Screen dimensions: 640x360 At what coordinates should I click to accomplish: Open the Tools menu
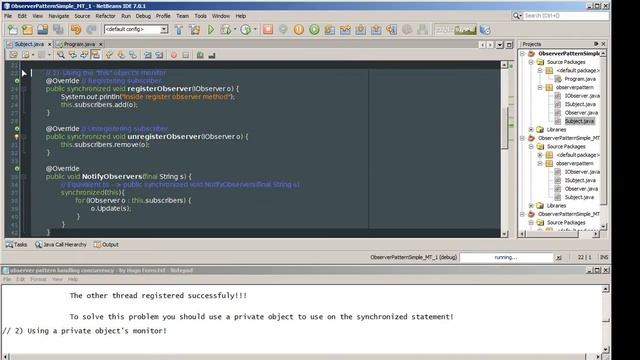point(200,16)
